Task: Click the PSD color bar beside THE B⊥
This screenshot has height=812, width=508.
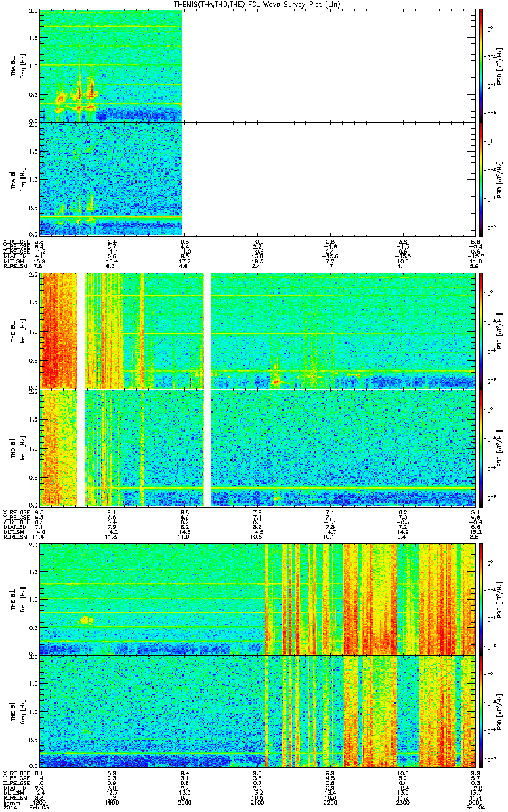Action: 480,600
